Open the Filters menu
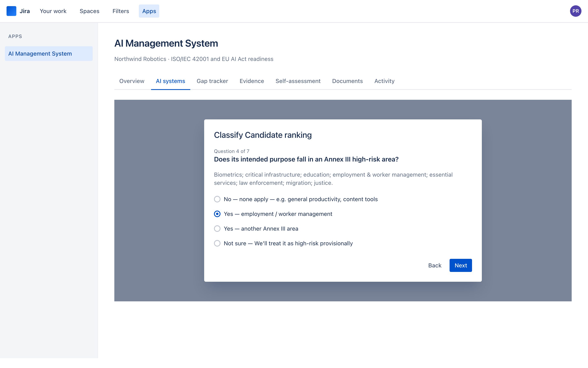The image size is (588, 368). [x=121, y=11]
